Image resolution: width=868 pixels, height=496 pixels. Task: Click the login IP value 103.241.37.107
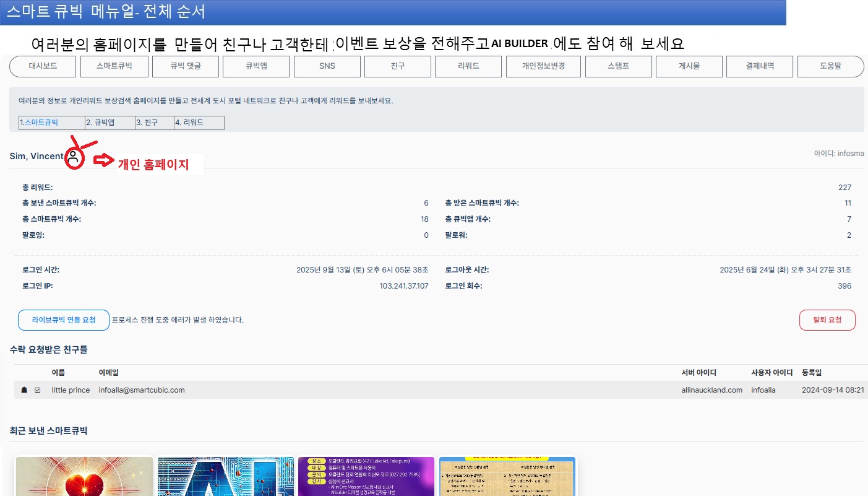403,286
